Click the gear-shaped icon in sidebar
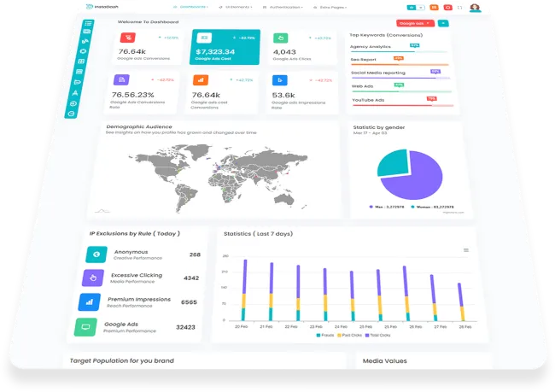Image resolution: width=555 pixels, height=392 pixels. (83, 51)
